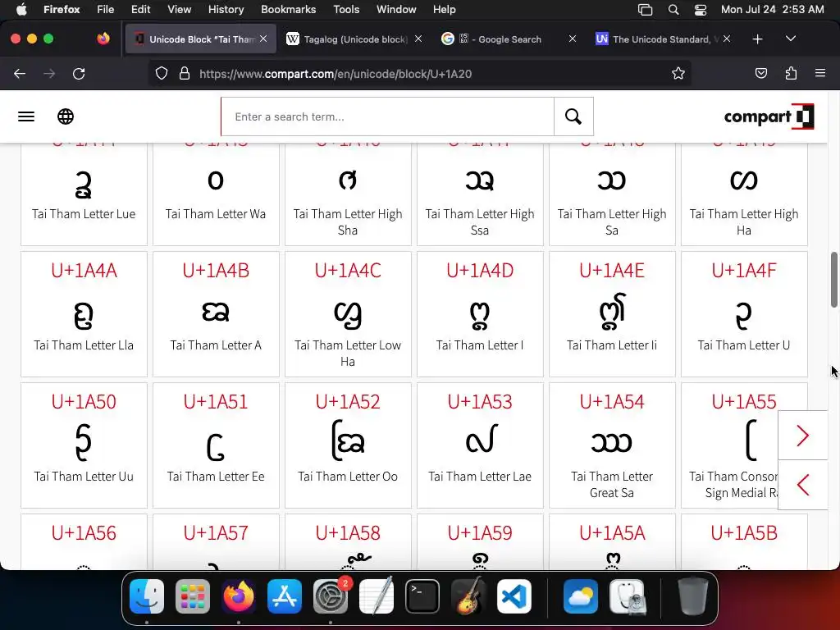Open Tai Tham Letter High Ha card

point(744,194)
